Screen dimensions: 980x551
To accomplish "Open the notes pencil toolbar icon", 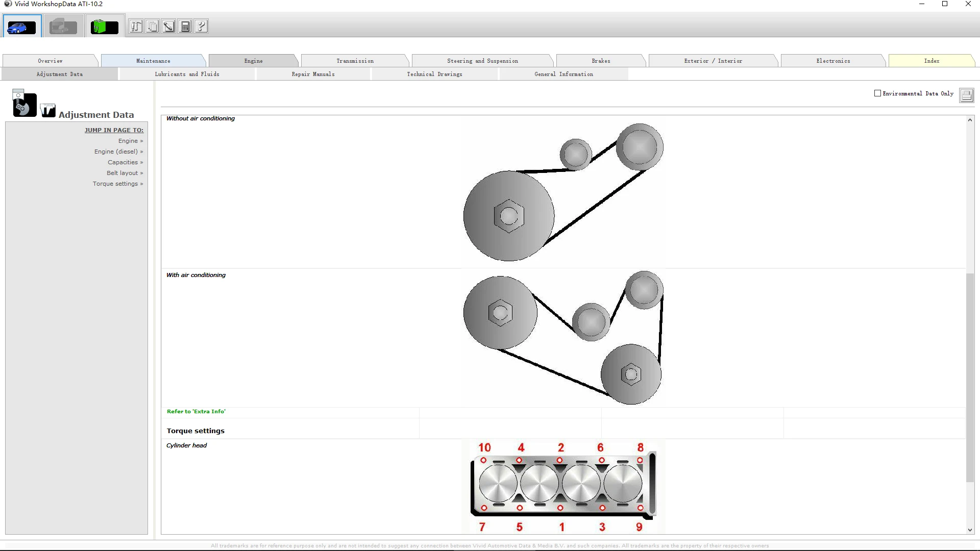I will [x=169, y=27].
